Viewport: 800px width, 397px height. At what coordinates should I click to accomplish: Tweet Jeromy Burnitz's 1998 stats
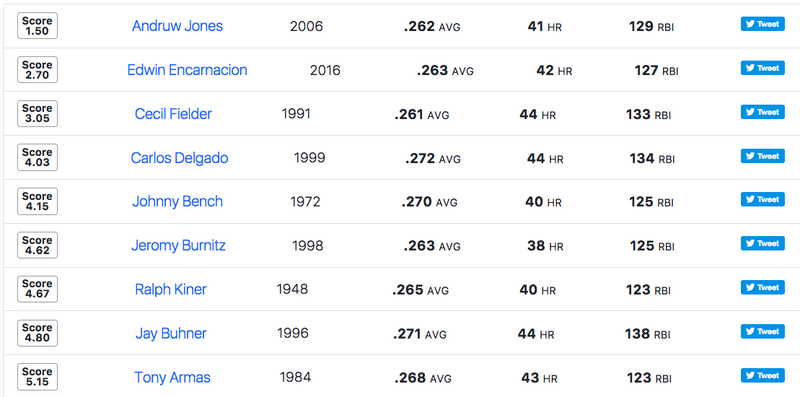click(762, 243)
